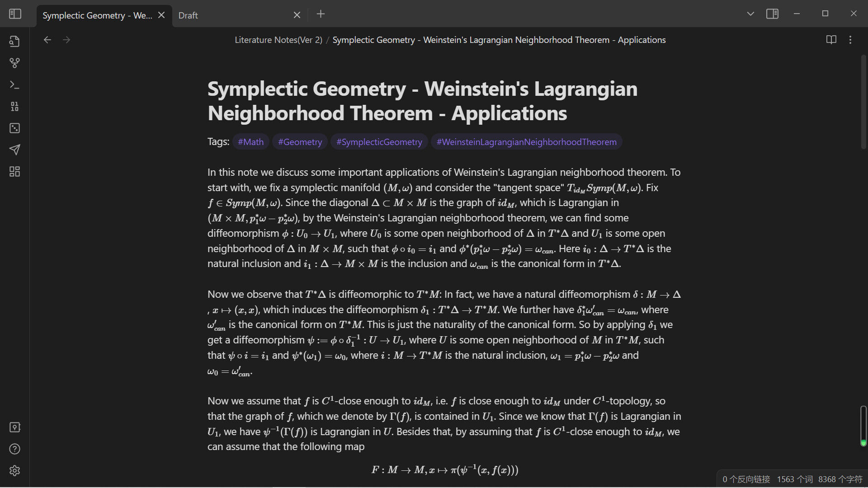Toggle the right sidebar panel
The height and width of the screenshot is (488, 868).
[772, 14]
